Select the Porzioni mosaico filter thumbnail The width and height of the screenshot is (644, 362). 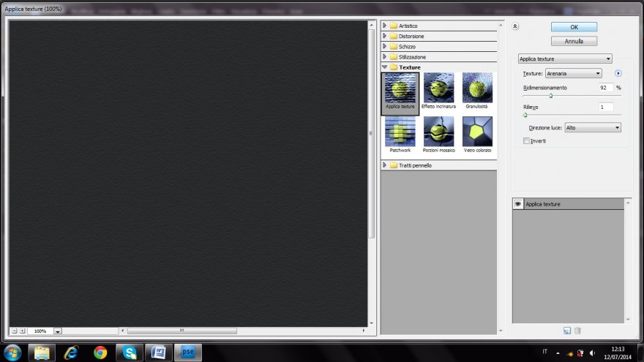pyautogui.click(x=438, y=131)
